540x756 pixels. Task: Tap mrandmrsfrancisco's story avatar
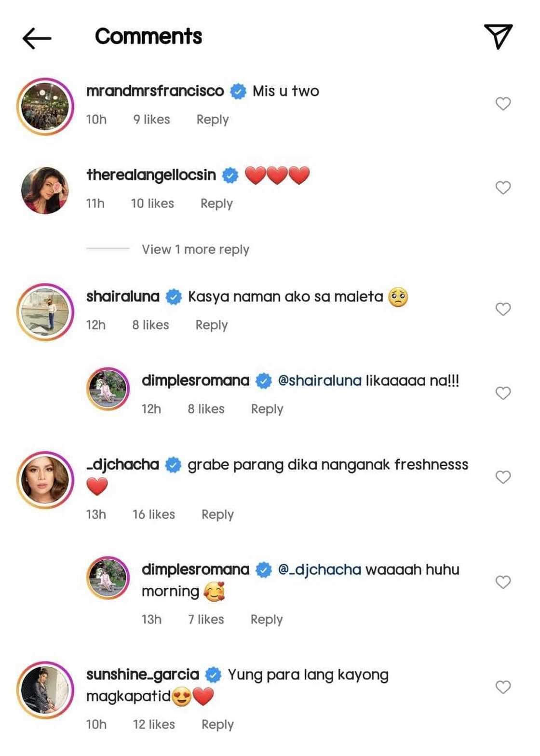(45, 107)
